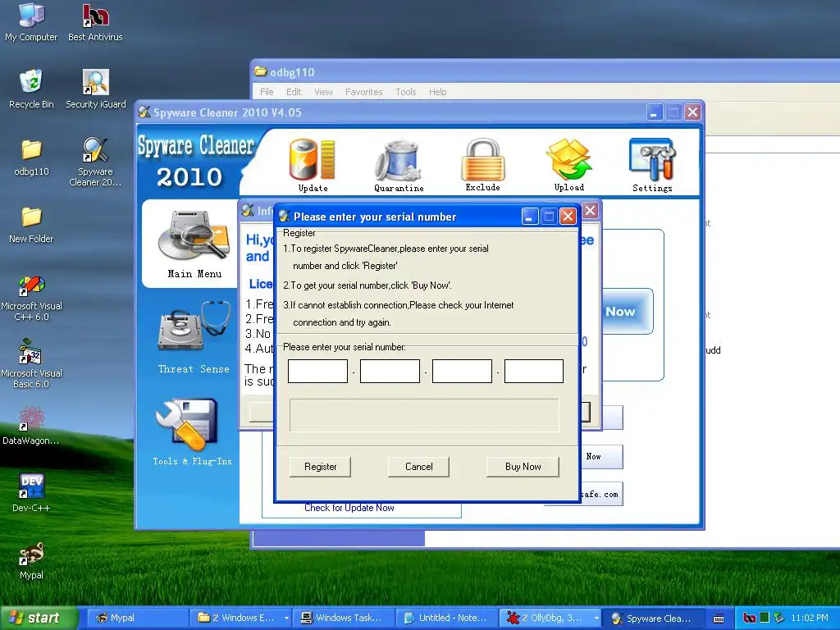Focus the fourth serial number field

[x=533, y=372]
